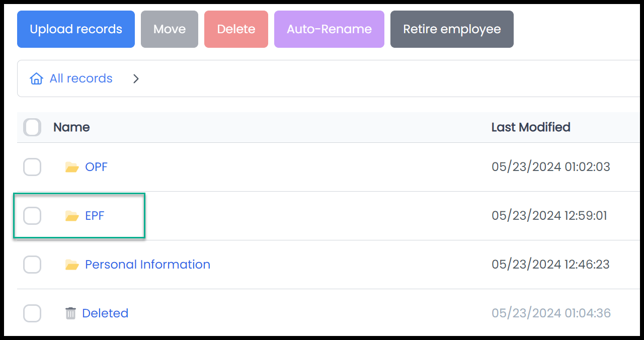This screenshot has width=644, height=340.
Task: Click the trash can icon beside Deleted
Action: click(71, 313)
